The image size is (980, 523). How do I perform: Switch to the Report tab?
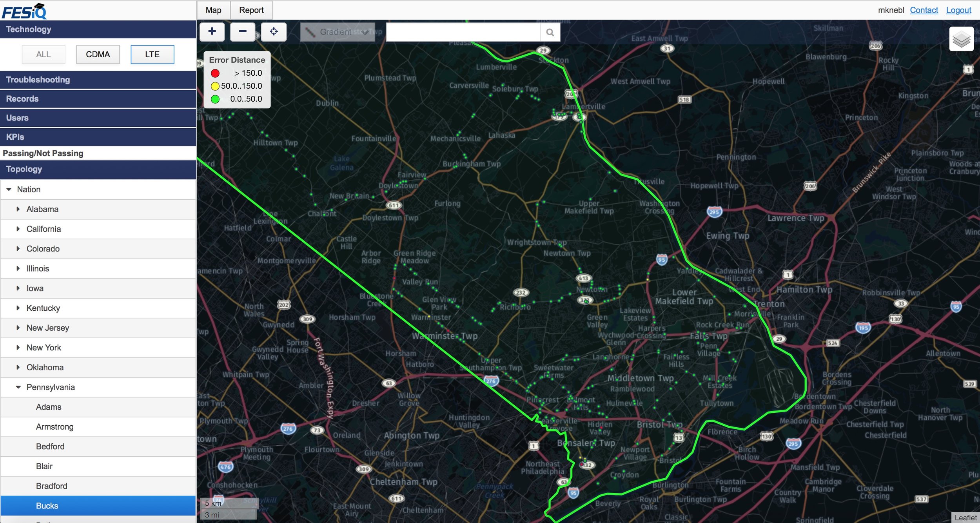click(251, 10)
